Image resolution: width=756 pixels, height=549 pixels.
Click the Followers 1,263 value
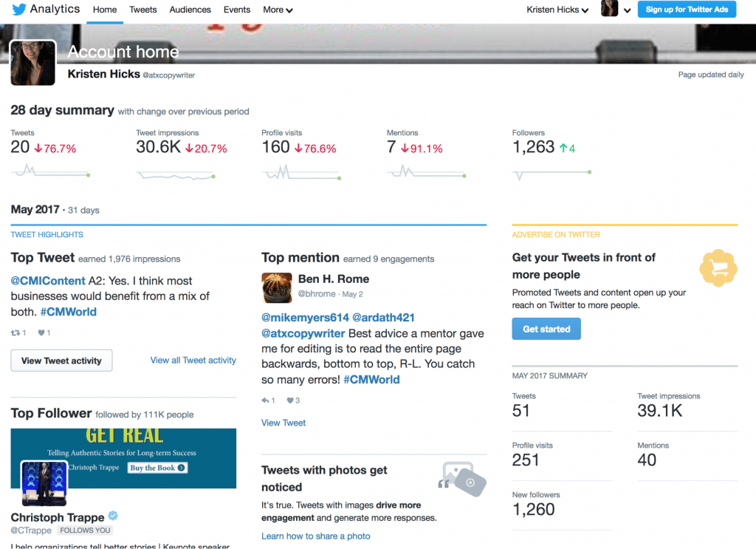(x=533, y=146)
